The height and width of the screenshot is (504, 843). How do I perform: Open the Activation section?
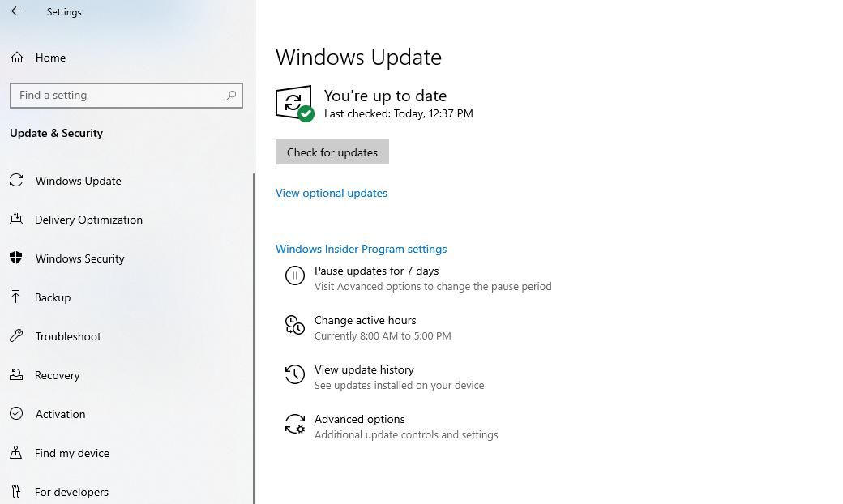click(60, 414)
